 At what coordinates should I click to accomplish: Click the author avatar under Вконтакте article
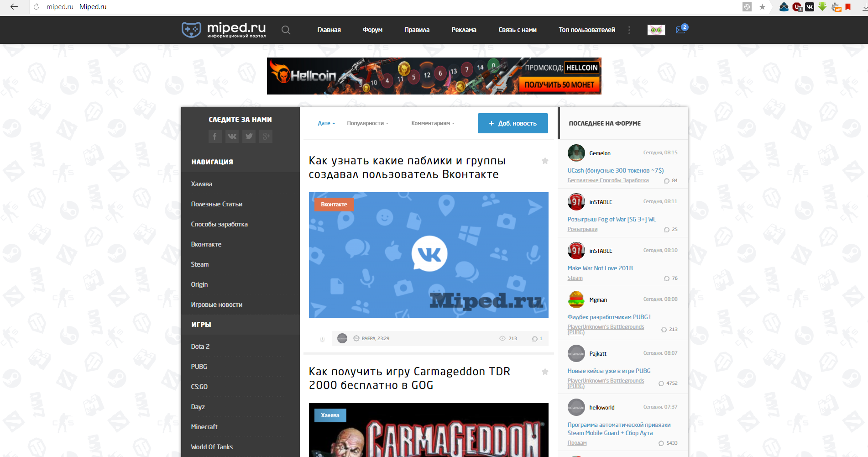coord(342,338)
